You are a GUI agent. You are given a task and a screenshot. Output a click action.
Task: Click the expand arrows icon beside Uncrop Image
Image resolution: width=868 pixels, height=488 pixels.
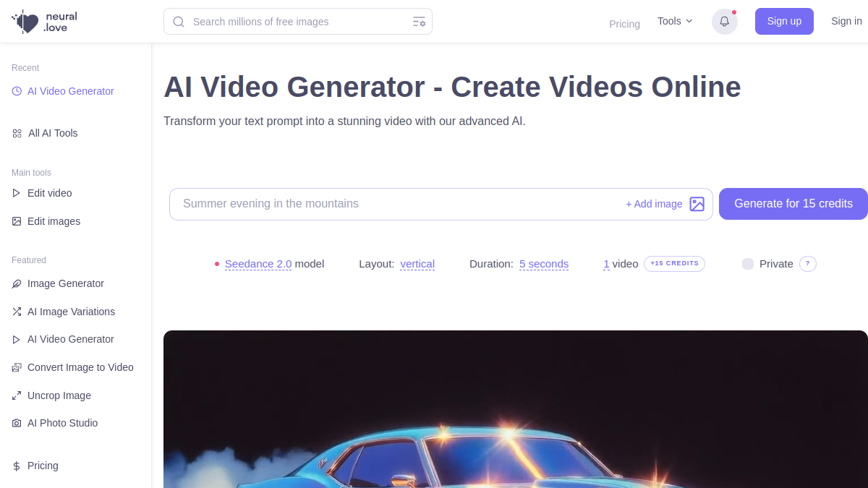pyautogui.click(x=17, y=395)
